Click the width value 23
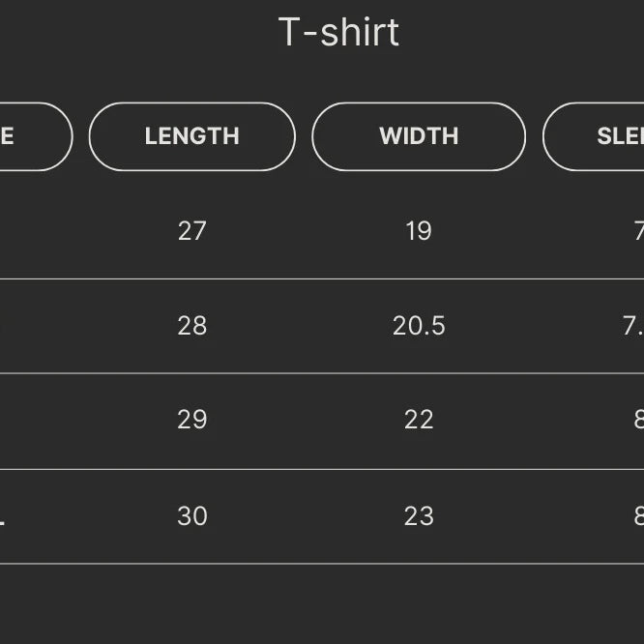Image resolution: width=644 pixels, height=644 pixels. (x=419, y=516)
